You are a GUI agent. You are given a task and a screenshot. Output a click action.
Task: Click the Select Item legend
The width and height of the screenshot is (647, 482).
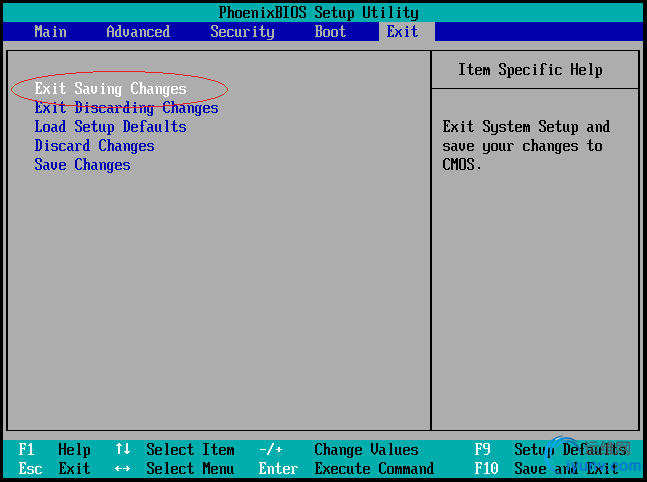[x=190, y=449]
